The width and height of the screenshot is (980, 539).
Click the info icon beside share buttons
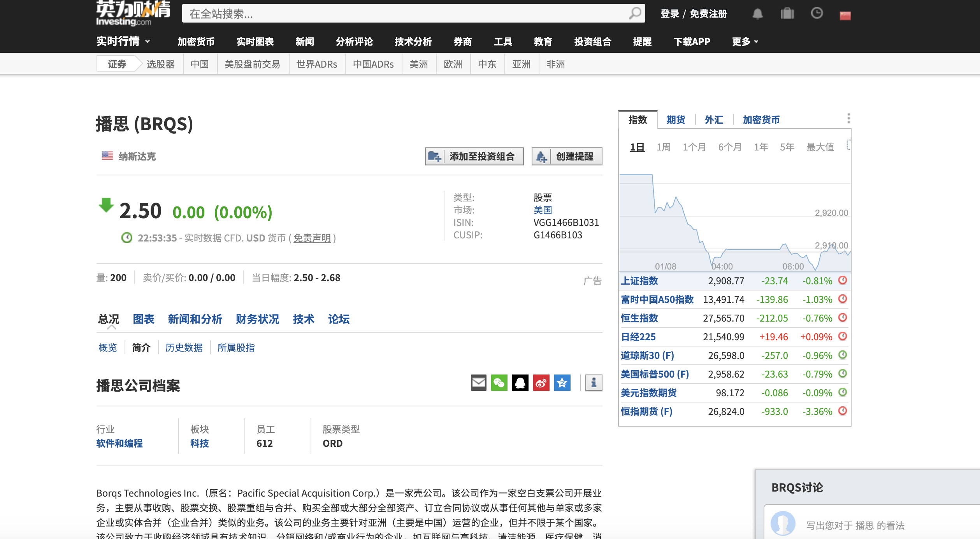(x=594, y=383)
